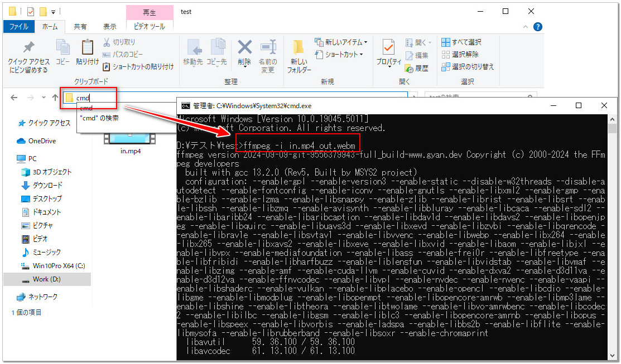Image resolution: width=621 pixels, height=364 pixels.
Task: Click History (履歴) in the ribbon
Action: pos(417,68)
